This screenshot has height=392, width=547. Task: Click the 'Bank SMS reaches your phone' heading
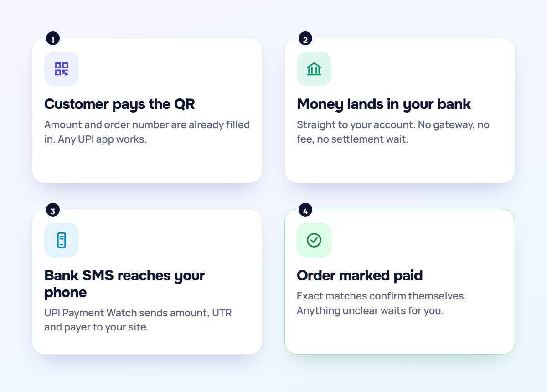click(125, 284)
